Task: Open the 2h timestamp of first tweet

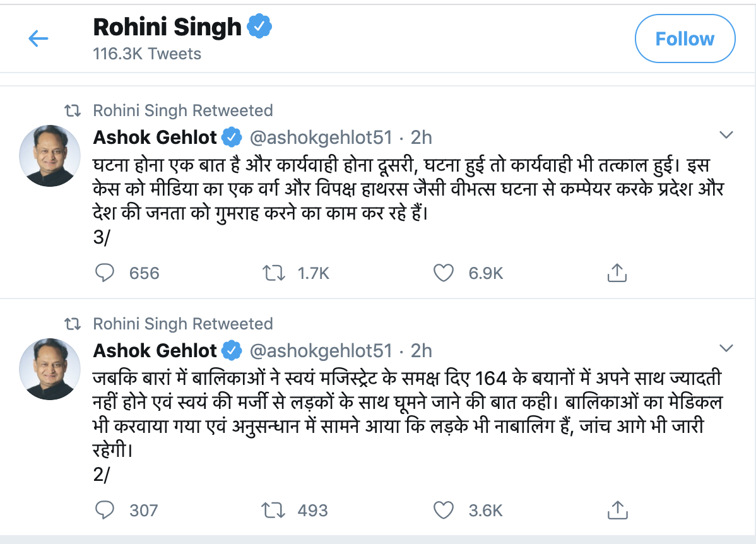Action: [x=422, y=137]
